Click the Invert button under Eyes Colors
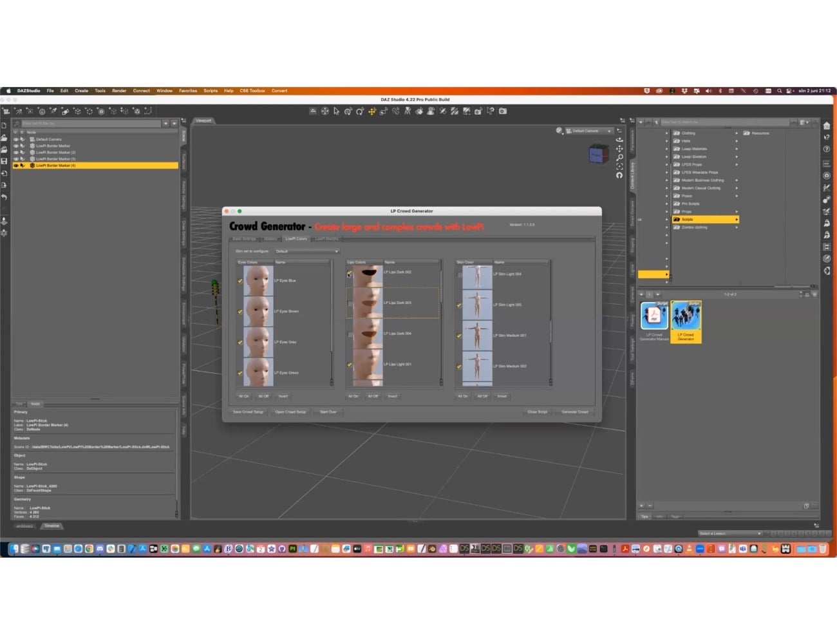The height and width of the screenshot is (644, 837). click(x=283, y=396)
